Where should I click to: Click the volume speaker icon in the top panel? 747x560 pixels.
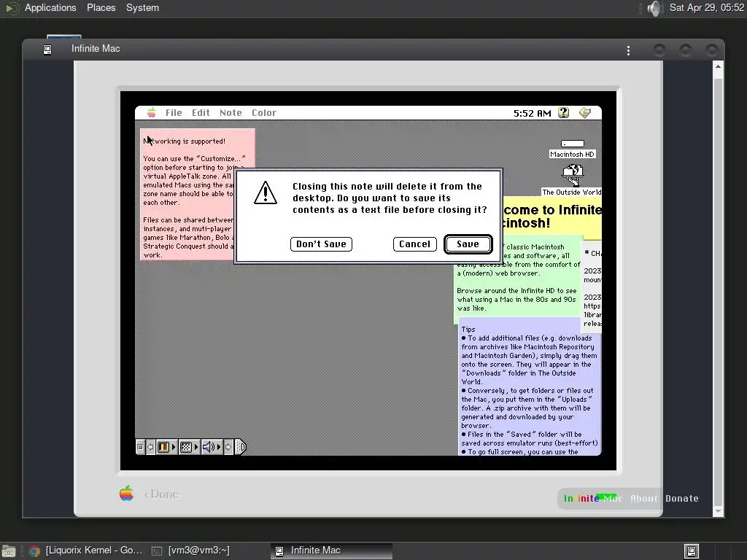click(655, 8)
